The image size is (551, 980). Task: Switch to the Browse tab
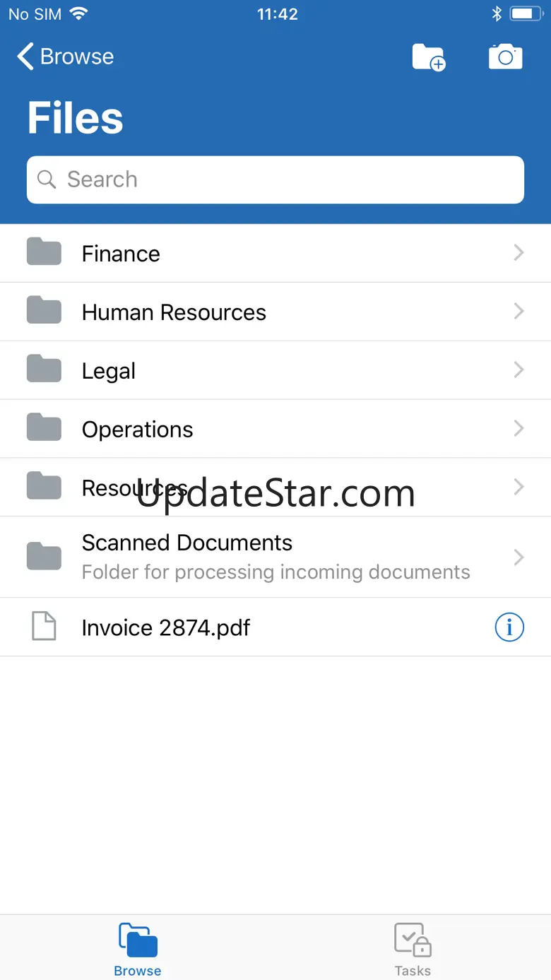pyautogui.click(x=138, y=949)
